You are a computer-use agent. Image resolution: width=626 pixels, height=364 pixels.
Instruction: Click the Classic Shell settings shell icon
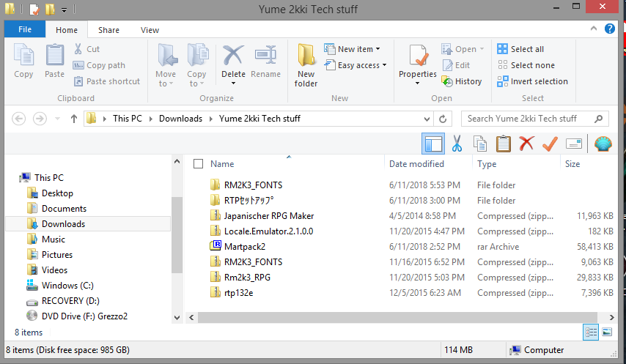coord(603,143)
